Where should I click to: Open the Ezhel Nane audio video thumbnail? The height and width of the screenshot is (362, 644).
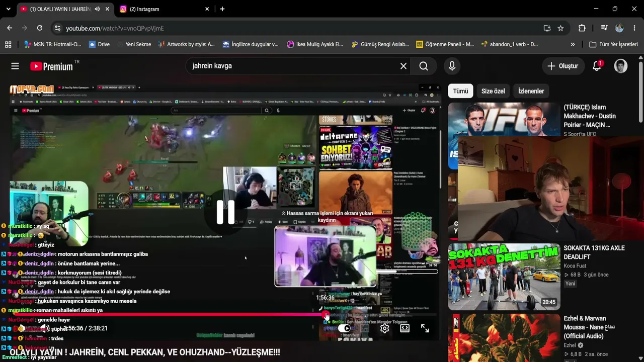click(x=504, y=338)
